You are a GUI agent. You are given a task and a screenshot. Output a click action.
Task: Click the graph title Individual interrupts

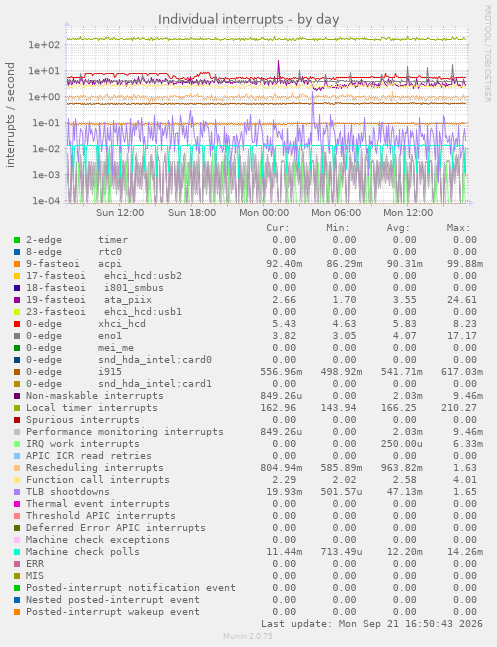248,19
